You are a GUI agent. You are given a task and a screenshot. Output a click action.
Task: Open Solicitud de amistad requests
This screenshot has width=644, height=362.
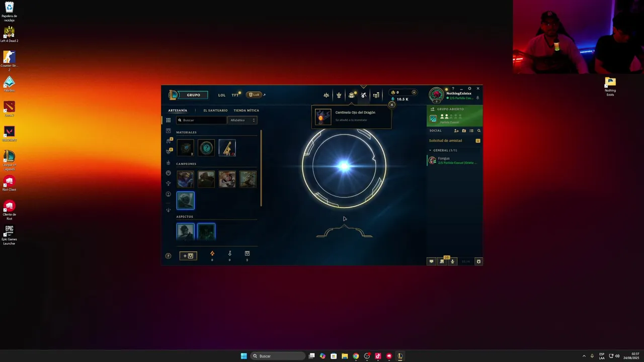click(x=455, y=141)
